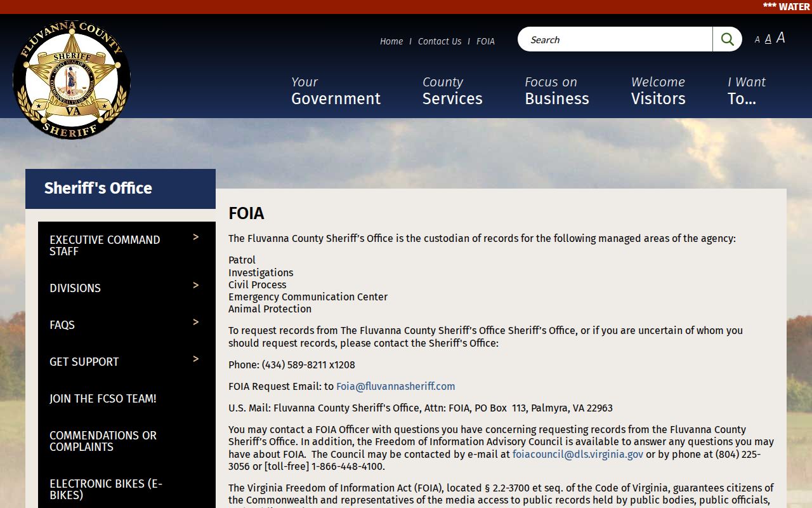Click the Phone: (434) 589-8211 x1208 line

[x=292, y=365]
